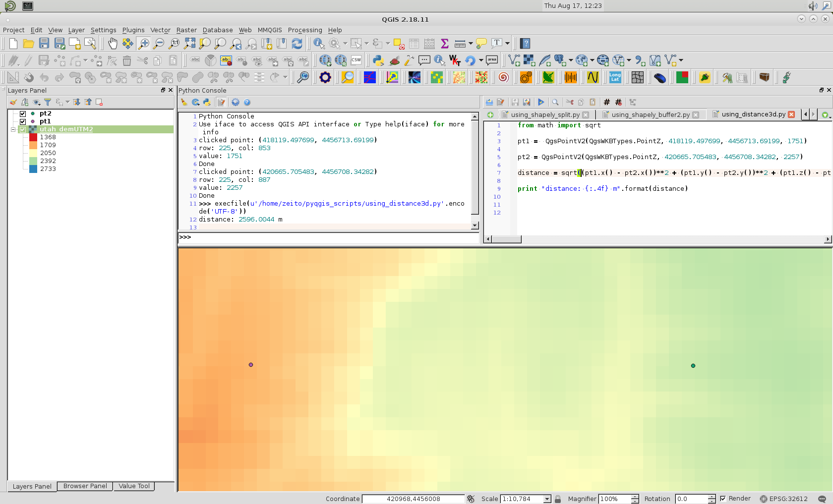Toggle the Render checkbox
This screenshot has width=833, height=504.
(x=723, y=499)
